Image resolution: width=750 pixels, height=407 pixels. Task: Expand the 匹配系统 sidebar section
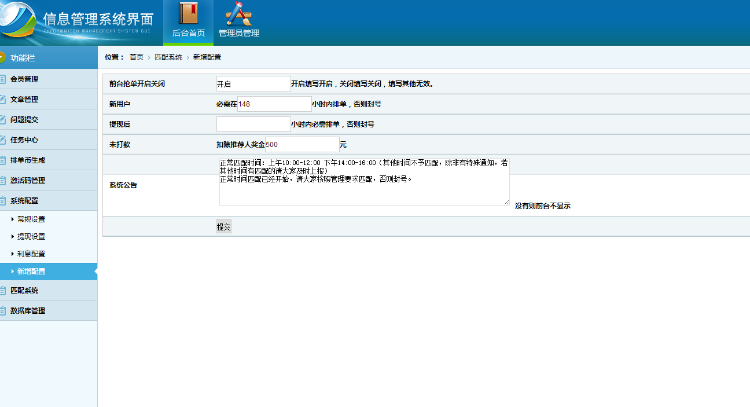click(24, 290)
